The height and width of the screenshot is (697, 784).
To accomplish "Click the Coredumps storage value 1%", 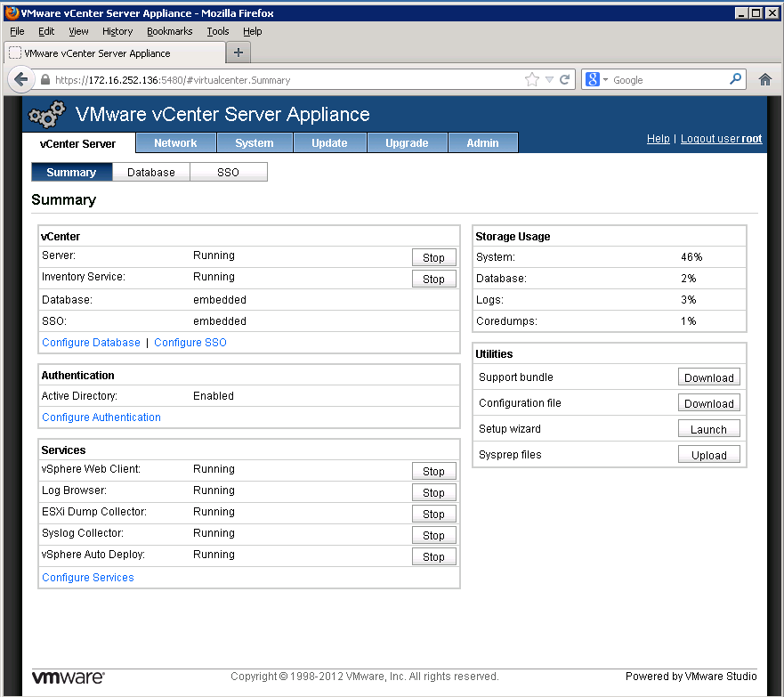I will click(689, 321).
